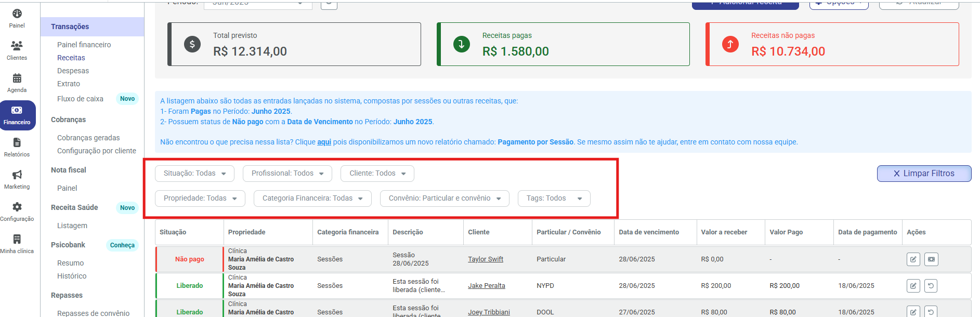
Task: Open Configuração por cliente menu item
Action: [97, 151]
